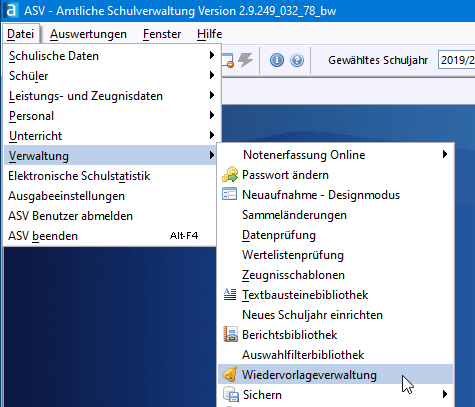Choose the Sichern entry
The height and width of the screenshot is (407, 475).
coord(335,394)
